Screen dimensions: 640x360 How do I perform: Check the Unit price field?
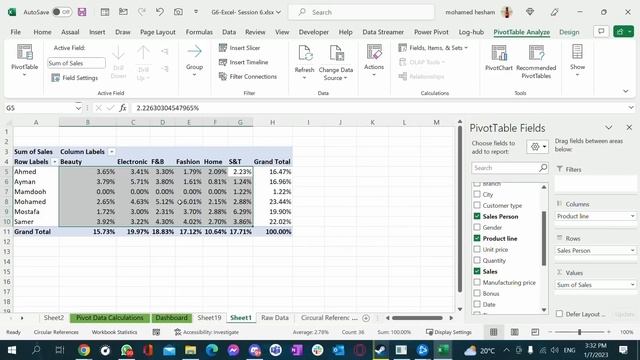tap(477, 249)
